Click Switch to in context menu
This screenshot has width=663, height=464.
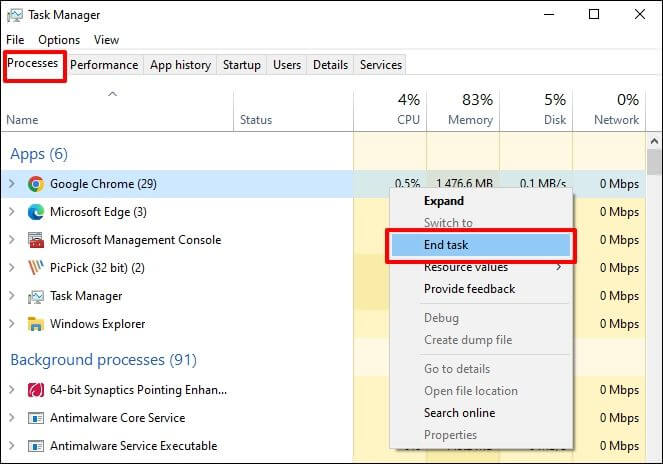click(x=481, y=223)
